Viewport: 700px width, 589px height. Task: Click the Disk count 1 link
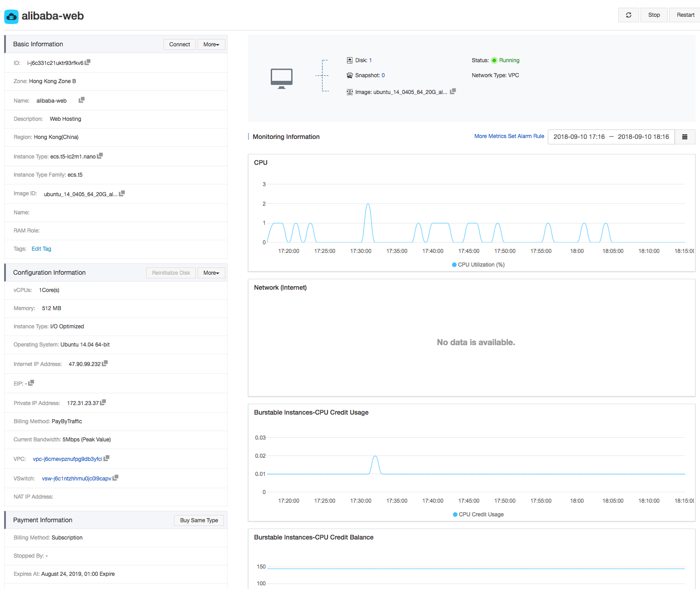click(x=370, y=60)
